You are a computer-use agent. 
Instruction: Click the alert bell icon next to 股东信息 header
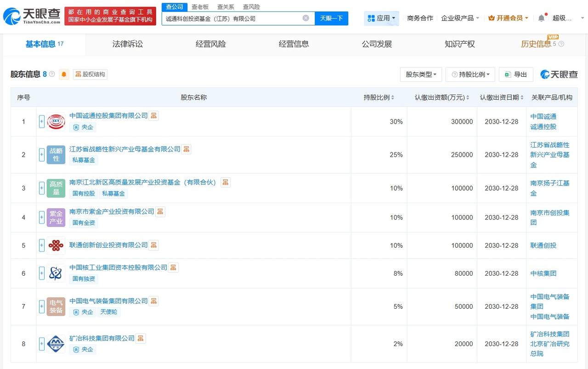[x=64, y=74]
